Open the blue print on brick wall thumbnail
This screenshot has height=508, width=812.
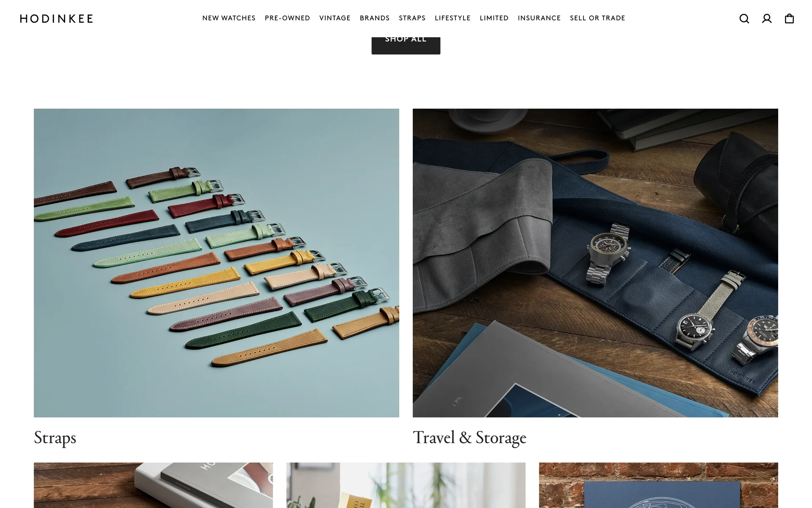658,485
